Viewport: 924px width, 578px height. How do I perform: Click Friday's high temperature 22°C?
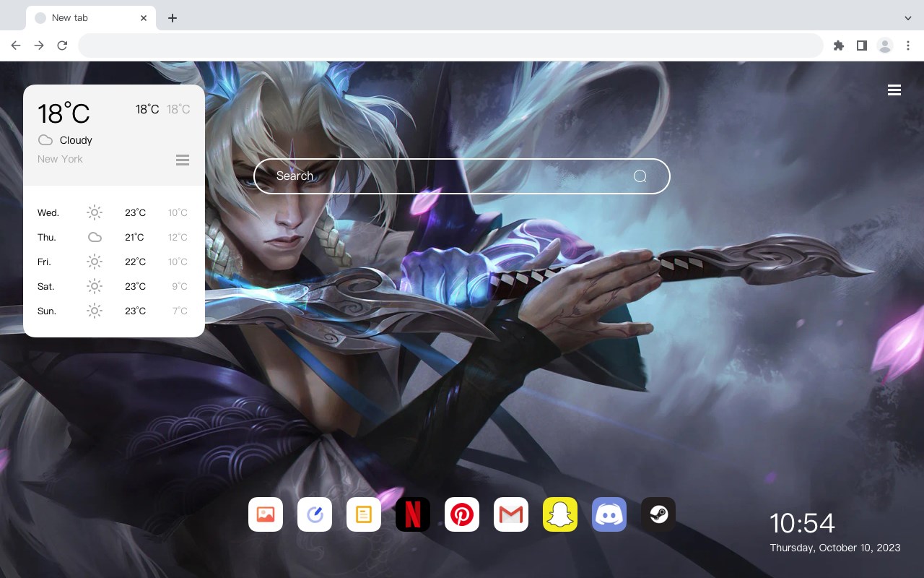[135, 262]
